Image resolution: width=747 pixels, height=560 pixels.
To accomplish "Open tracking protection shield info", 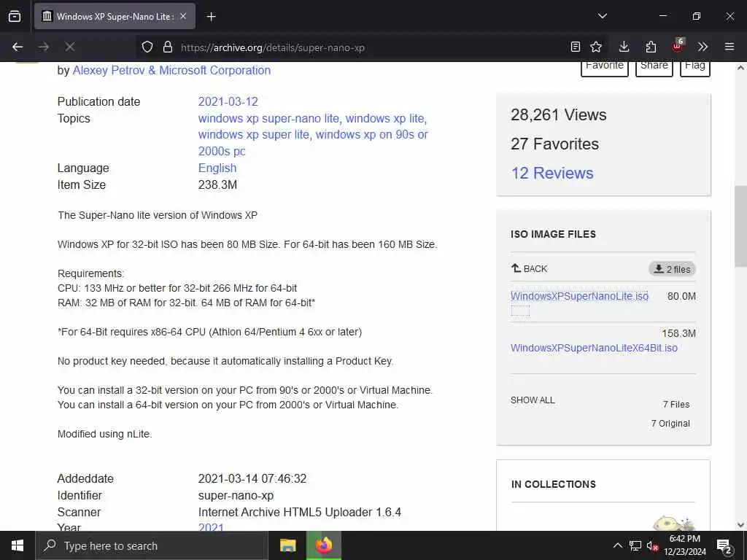I will [x=147, y=47].
